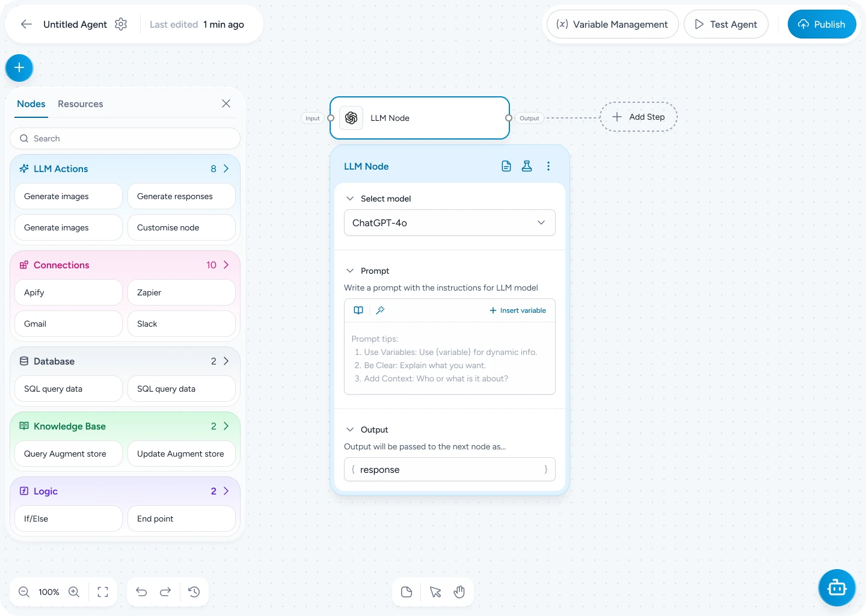Select the If/Else logic node
This screenshot has width=866, height=616.
coord(69,519)
